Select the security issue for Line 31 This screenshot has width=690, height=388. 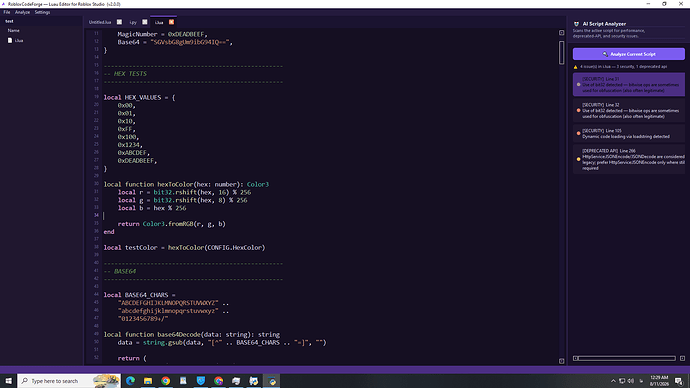(628, 84)
